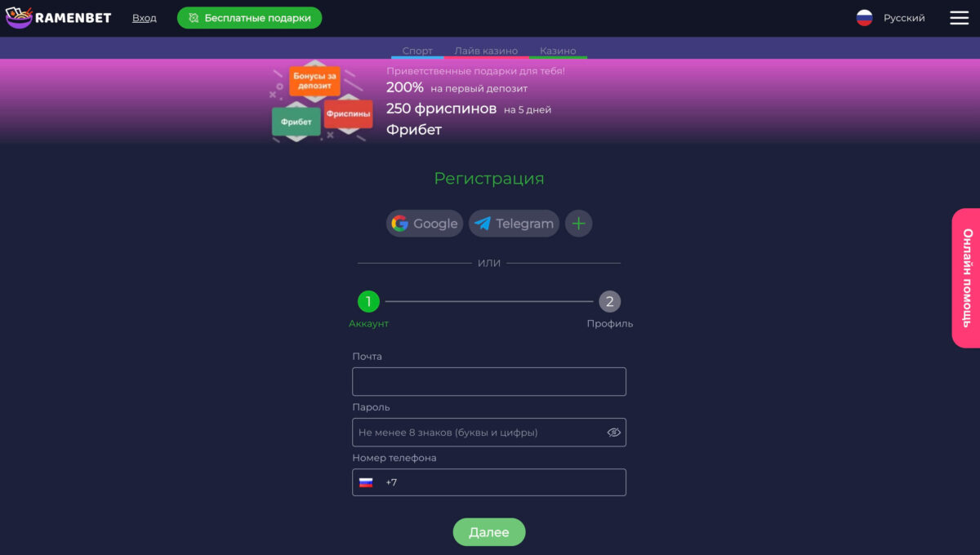Click the Russian flag language icon
The width and height of the screenshot is (980, 555).
point(865,18)
